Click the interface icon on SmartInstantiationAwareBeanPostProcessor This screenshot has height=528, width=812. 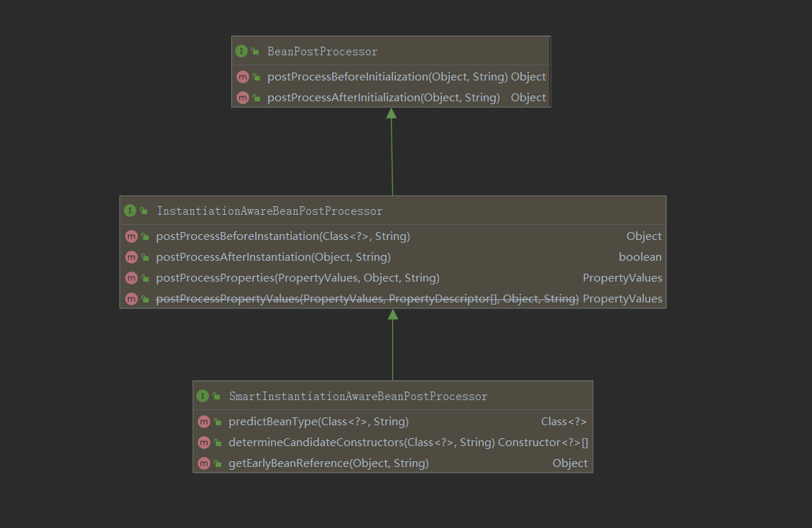tap(203, 396)
